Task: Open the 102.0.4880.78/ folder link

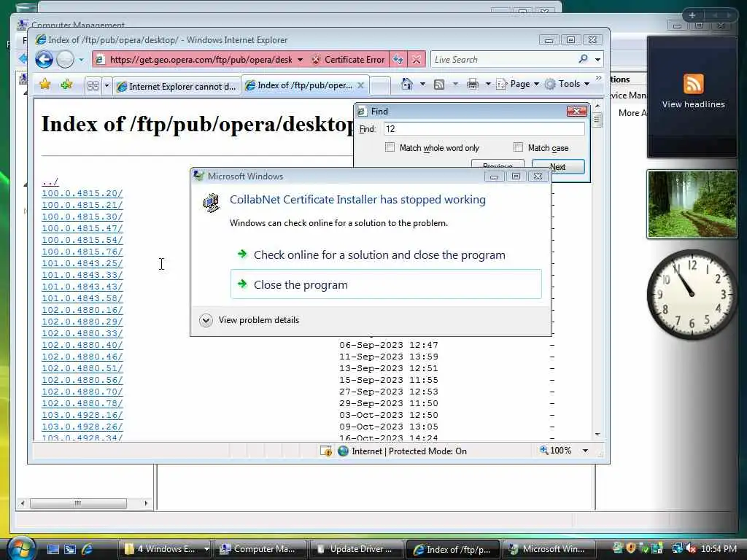Action: (x=82, y=403)
